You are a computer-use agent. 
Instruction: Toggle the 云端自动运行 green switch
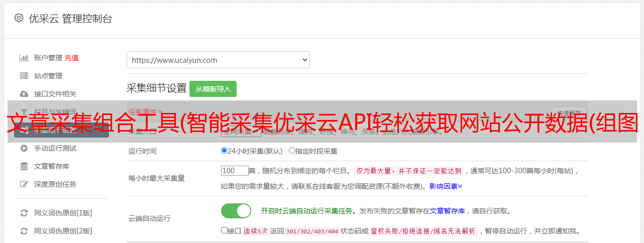click(236, 211)
